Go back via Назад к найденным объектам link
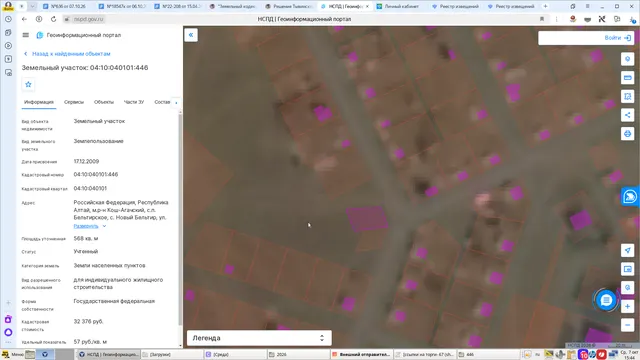The width and height of the screenshot is (640, 360). pos(67,54)
